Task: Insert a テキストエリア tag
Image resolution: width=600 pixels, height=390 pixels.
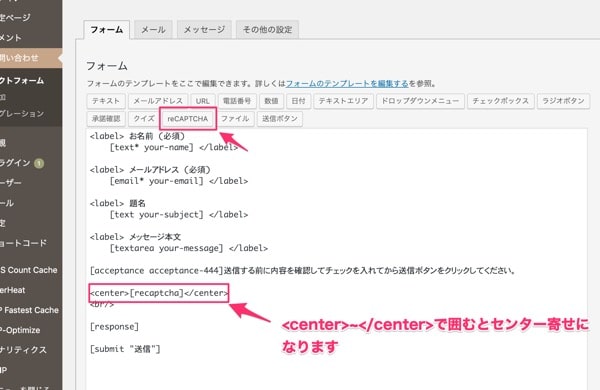Action: (x=344, y=101)
